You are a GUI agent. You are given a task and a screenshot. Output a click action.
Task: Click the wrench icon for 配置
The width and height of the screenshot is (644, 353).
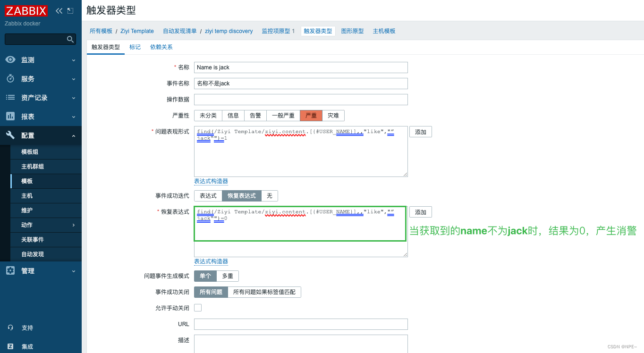coord(10,135)
